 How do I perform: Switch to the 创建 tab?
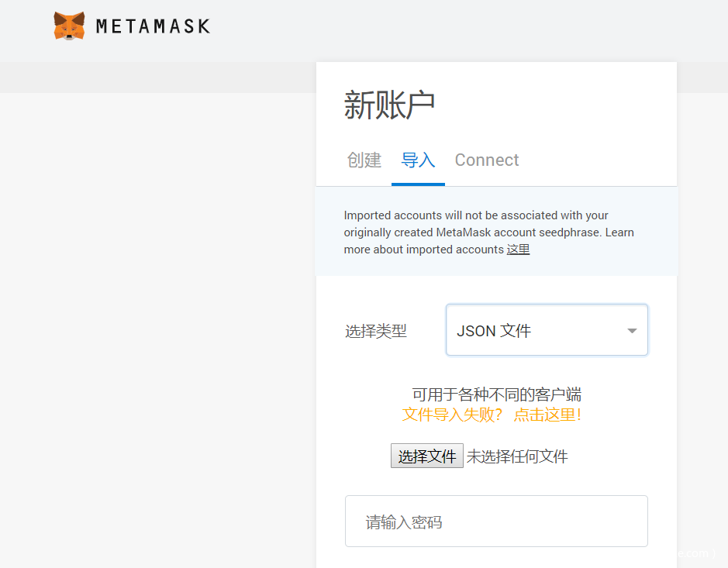[x=364, y=160]
